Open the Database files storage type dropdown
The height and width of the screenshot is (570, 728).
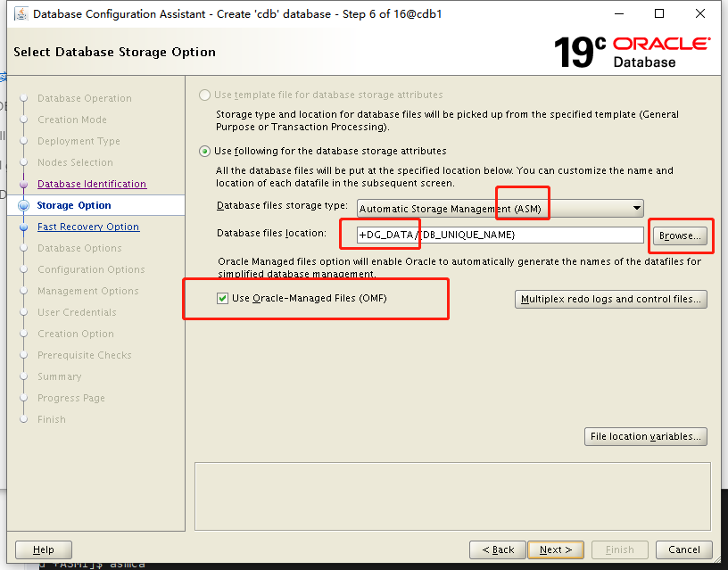tap(500, 209)
